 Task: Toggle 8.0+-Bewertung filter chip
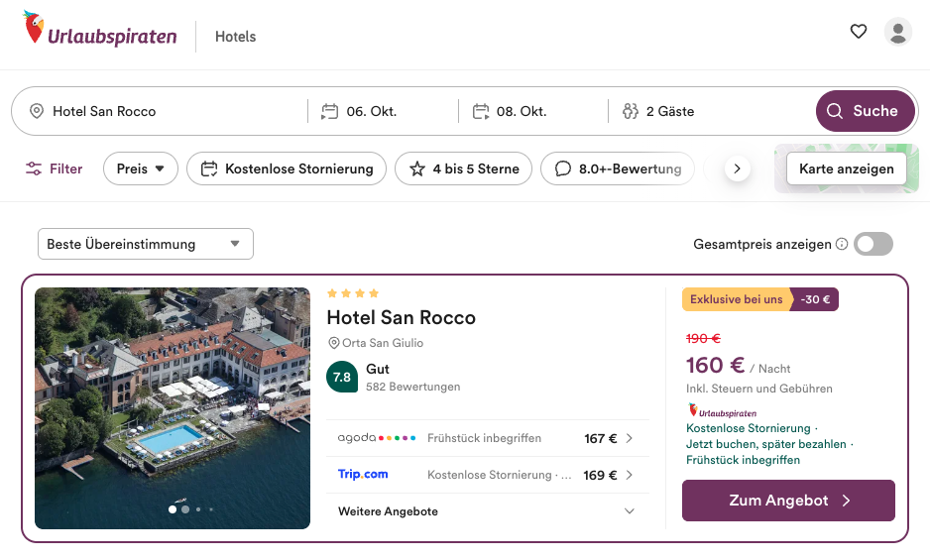618,168
